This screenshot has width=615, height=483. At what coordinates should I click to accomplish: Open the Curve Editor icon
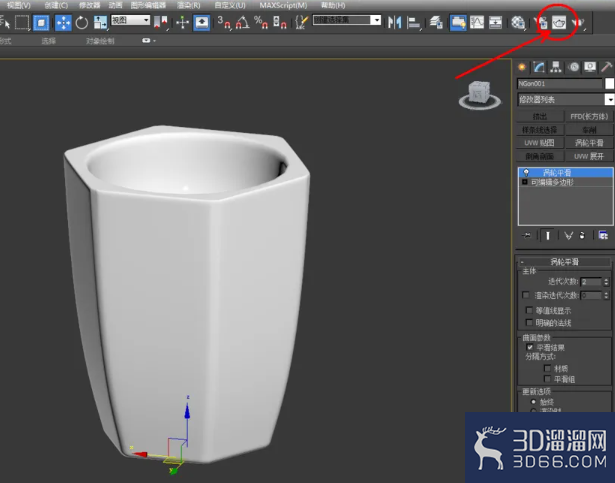[x=477, y=22]
